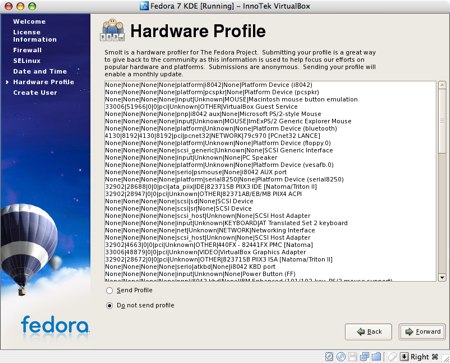Click the Smolt description paragraph text
Image resolution: width=450 pixels, height=363 pixels.
(240, 63)
